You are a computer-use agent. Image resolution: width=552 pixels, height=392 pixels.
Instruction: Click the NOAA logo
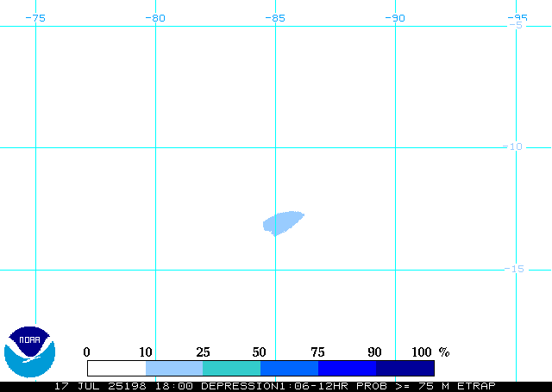(29, 352)
